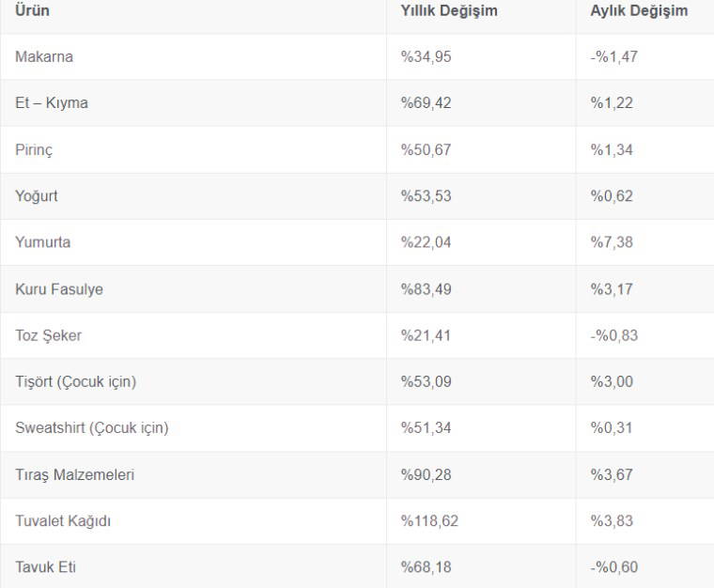Select the Toz Şeker product cell
The height and width of the screenshot is (588, 714).
coord(48,335)
